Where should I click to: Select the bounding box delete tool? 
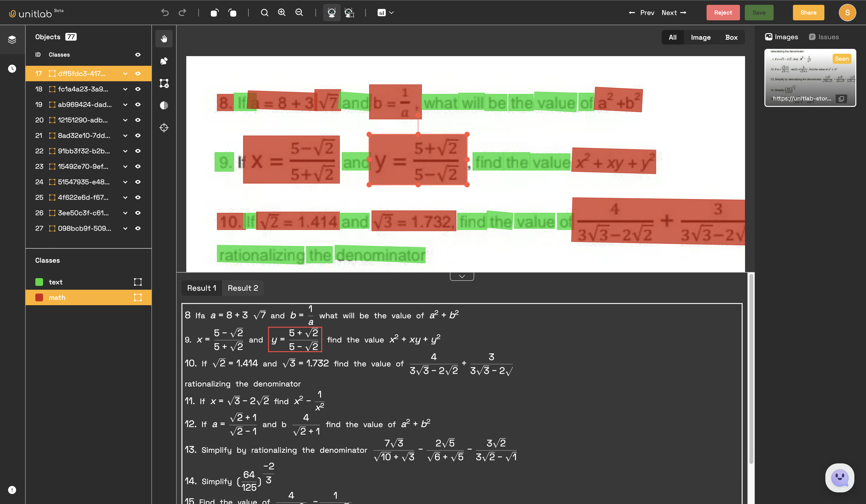tap(164, 83)
